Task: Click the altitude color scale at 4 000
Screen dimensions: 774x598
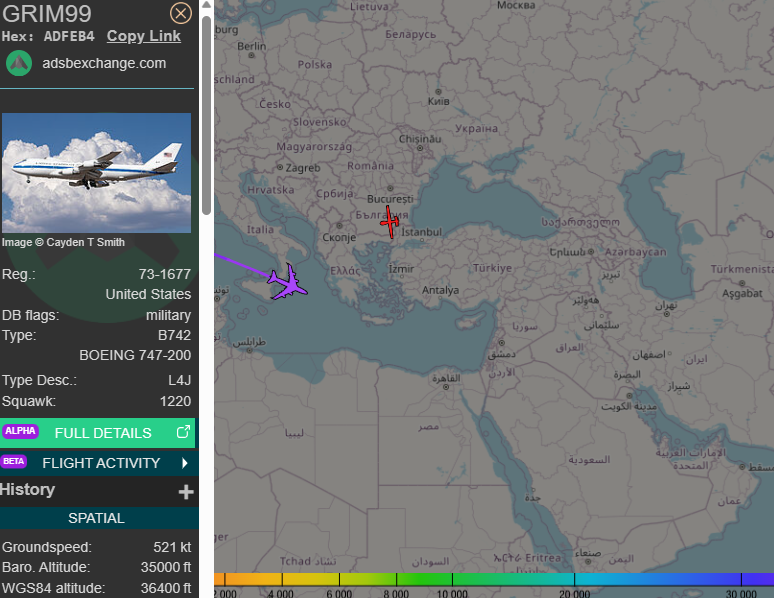Action: [x=281, y=593]
